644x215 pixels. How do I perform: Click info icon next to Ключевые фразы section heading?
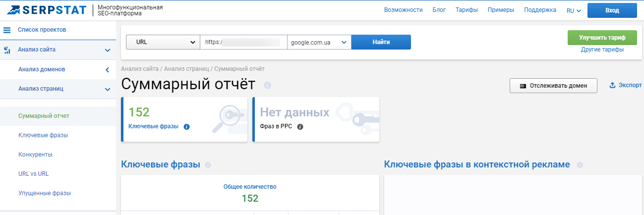[208, 165]
